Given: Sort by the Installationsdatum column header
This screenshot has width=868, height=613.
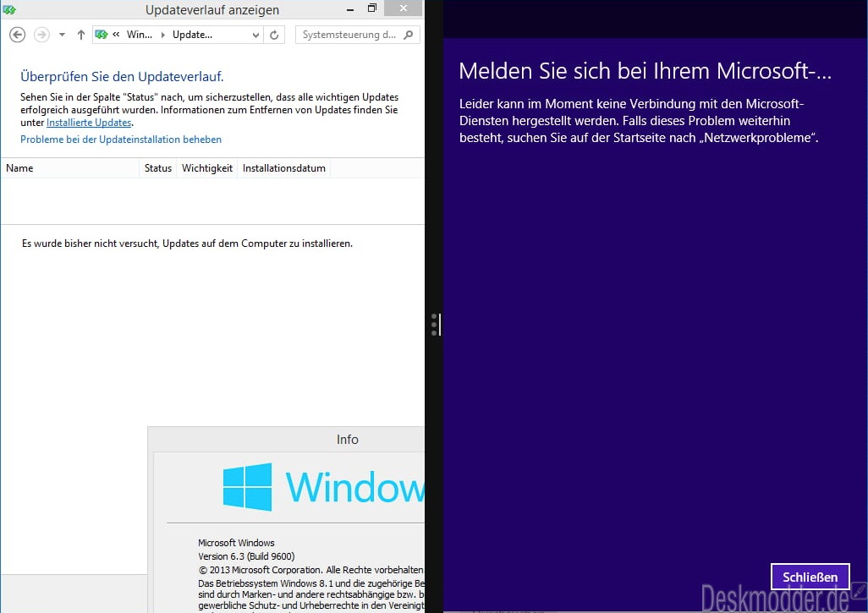Looking at the screenshot, I should pyautogui.click(x=284, y=168).
